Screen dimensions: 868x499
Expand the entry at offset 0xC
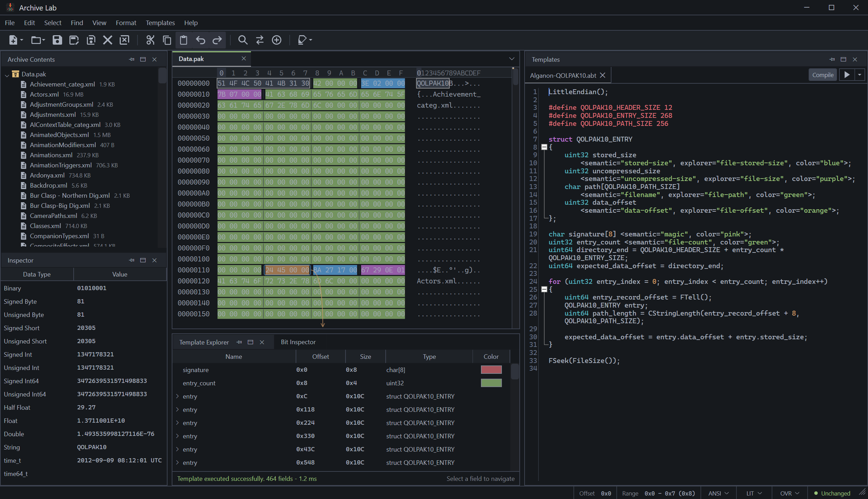click(x=178, y=396)
